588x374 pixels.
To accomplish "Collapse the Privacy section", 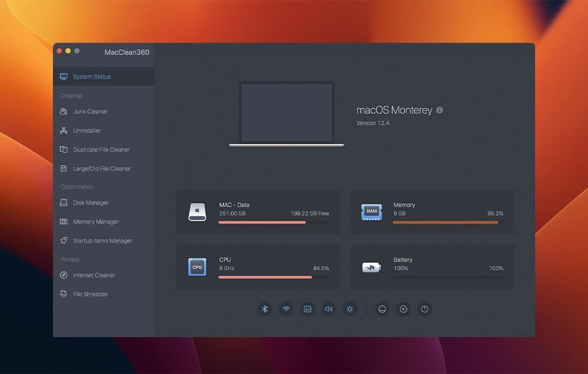I will (x=69, y=259).
